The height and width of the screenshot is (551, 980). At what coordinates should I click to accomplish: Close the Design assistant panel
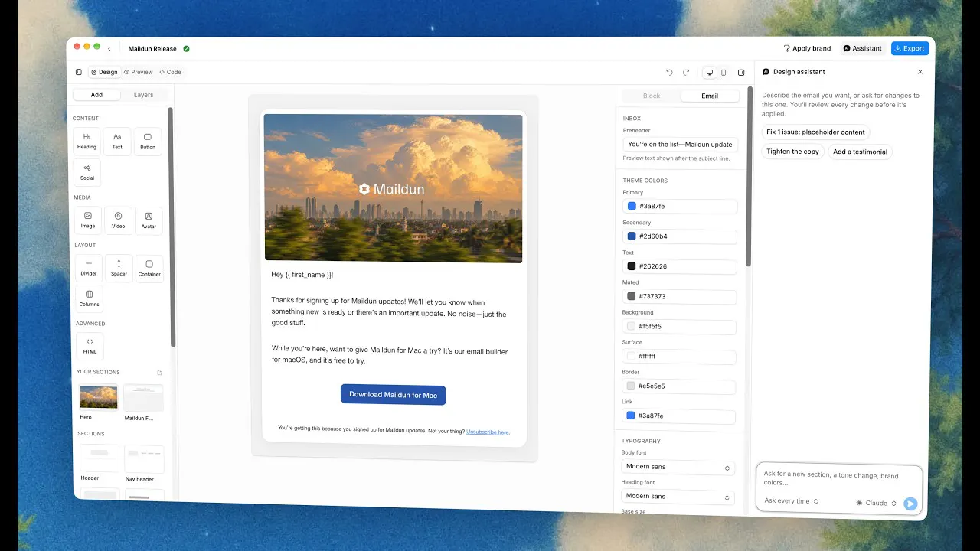[x=920, y=72]
